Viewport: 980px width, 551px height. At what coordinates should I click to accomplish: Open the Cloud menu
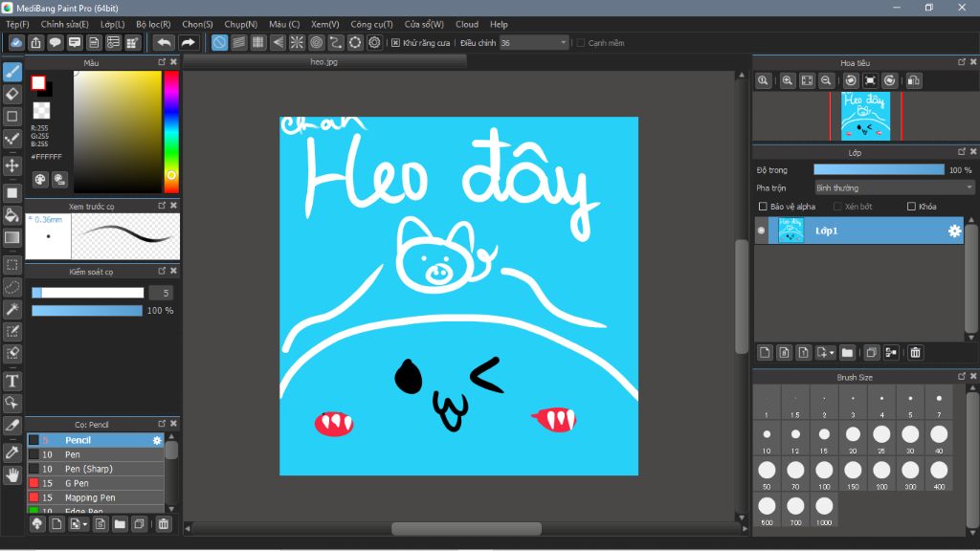[x=467, y=24]
